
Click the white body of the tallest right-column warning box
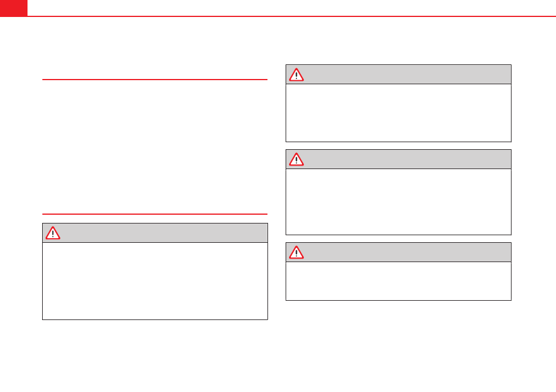pyautogui.click(x=399, y=202)
